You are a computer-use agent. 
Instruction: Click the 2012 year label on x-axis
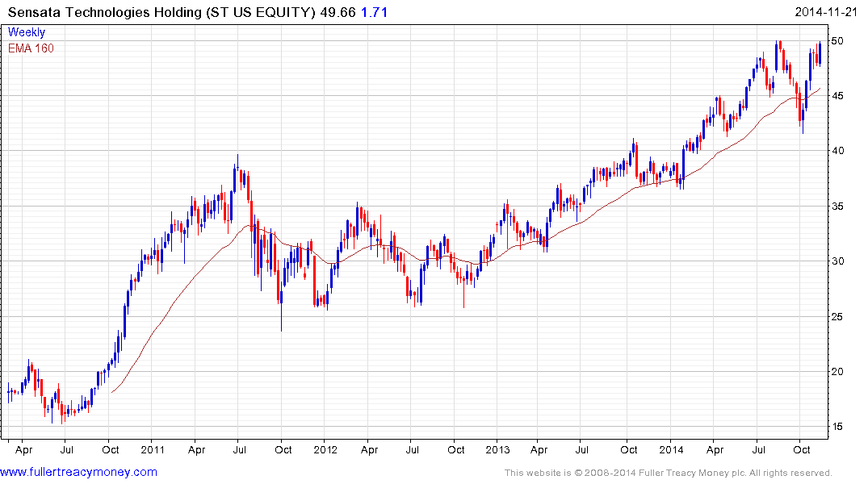coord(325,449)
